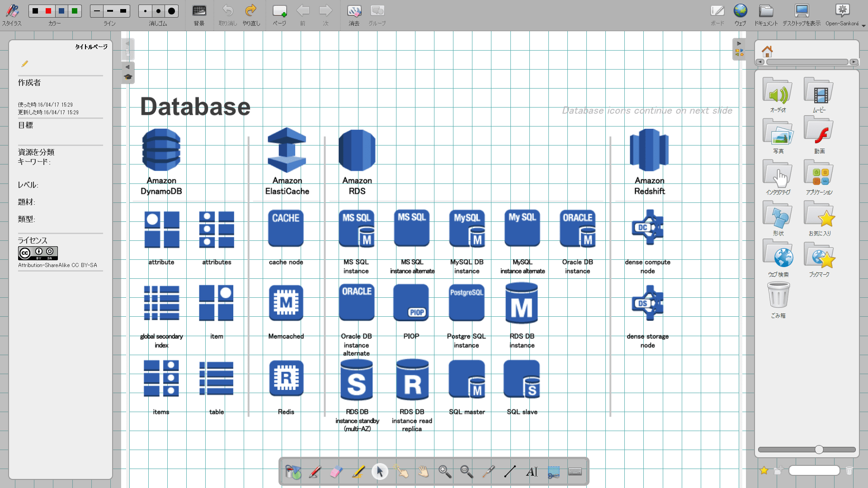
Task: Open the Stylus toolbar menu
Action: click(12, 15)
